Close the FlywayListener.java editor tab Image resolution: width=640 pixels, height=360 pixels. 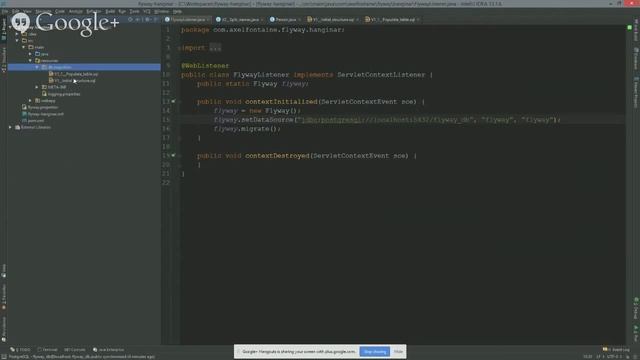click(x=208, y=20)
